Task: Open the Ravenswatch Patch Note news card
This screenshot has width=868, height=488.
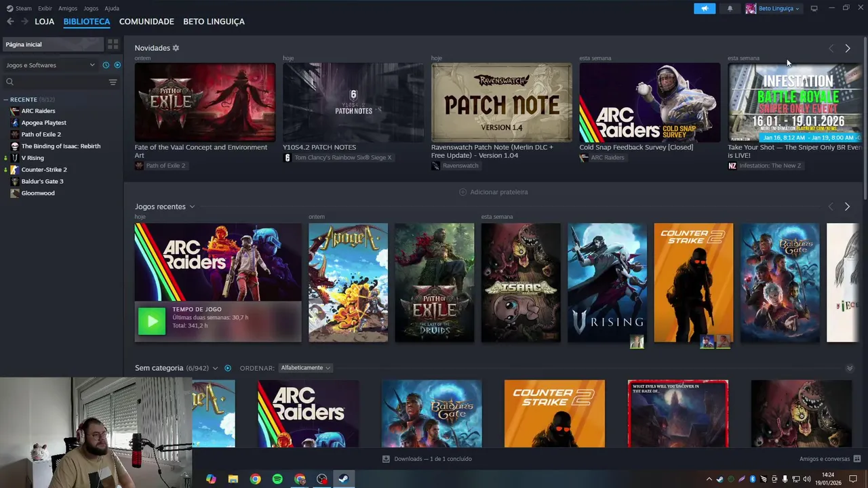Action: pos(502,102)
